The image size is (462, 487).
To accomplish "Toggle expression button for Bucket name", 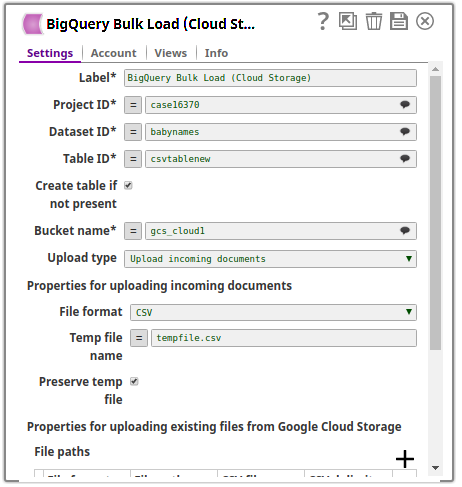I will [x=133, y=231].
